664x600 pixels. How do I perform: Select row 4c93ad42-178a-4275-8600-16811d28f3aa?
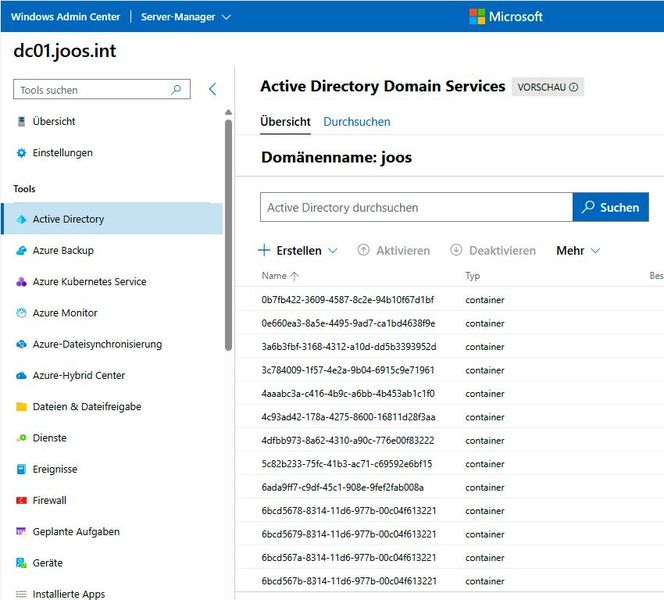point(450,417)
